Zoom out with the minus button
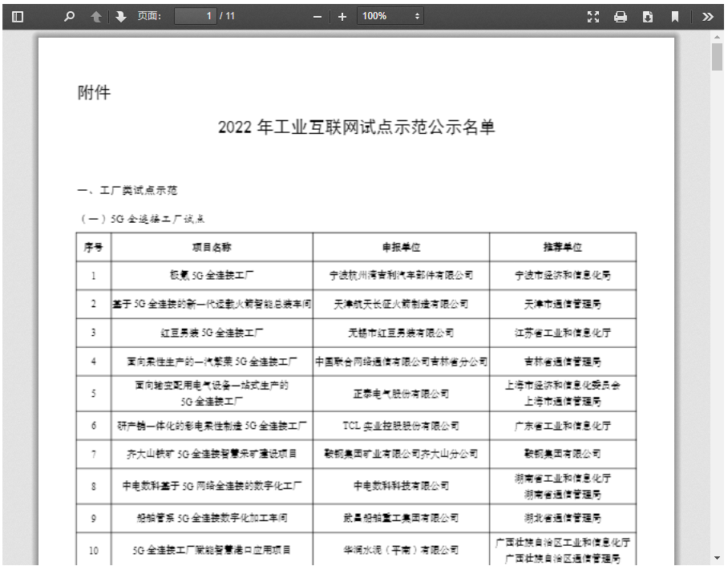This screenshot has height=570, width=728. click(317, 16)
